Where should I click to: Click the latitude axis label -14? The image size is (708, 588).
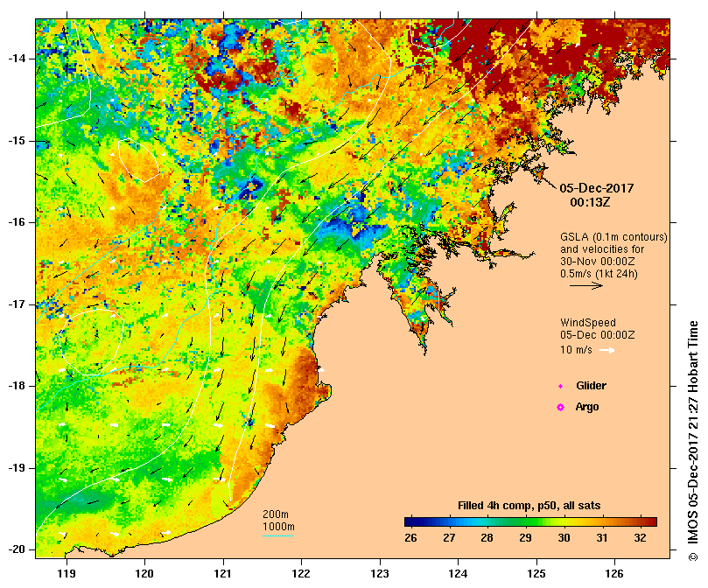17,59
